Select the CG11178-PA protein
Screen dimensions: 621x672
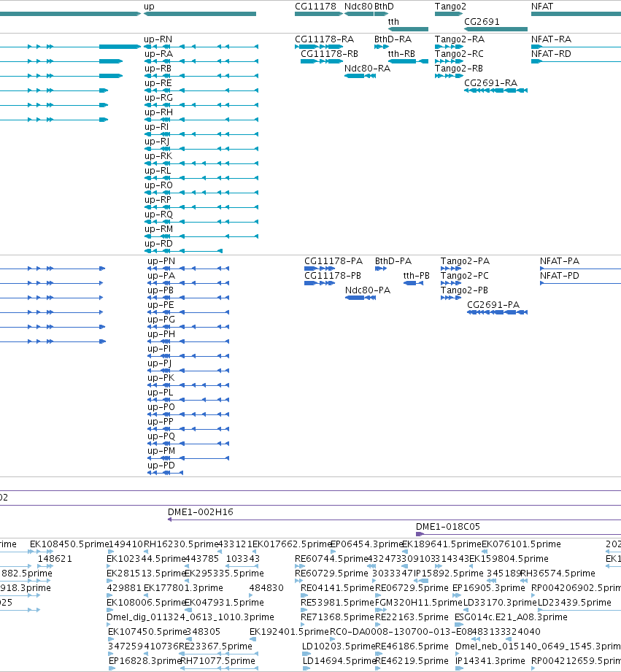tap(320, 269)
